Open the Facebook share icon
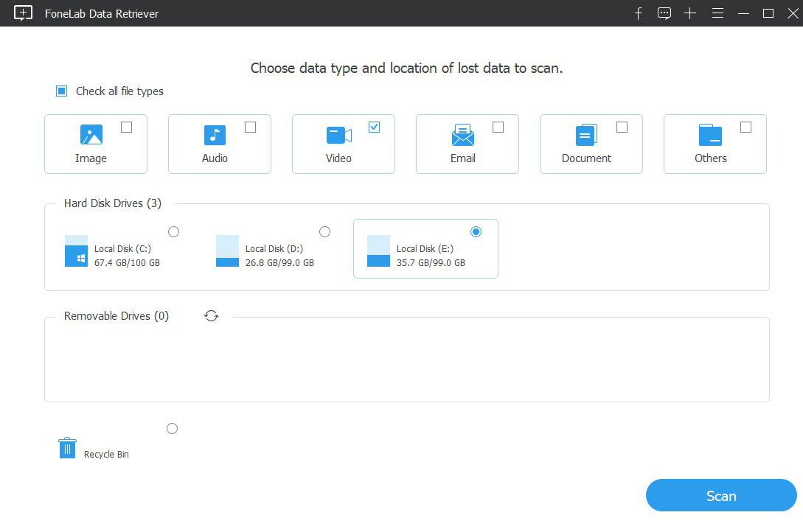803x532 pixels. [639, 13]
